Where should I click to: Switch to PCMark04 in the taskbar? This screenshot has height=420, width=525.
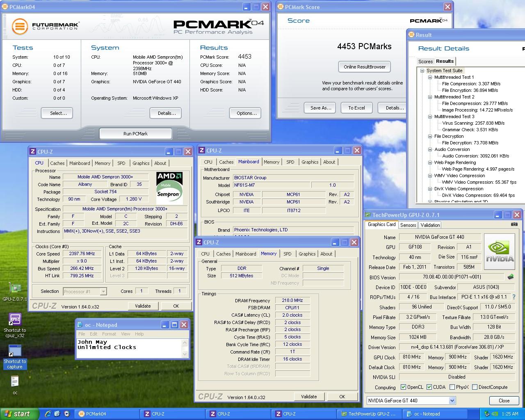[107, 414]
